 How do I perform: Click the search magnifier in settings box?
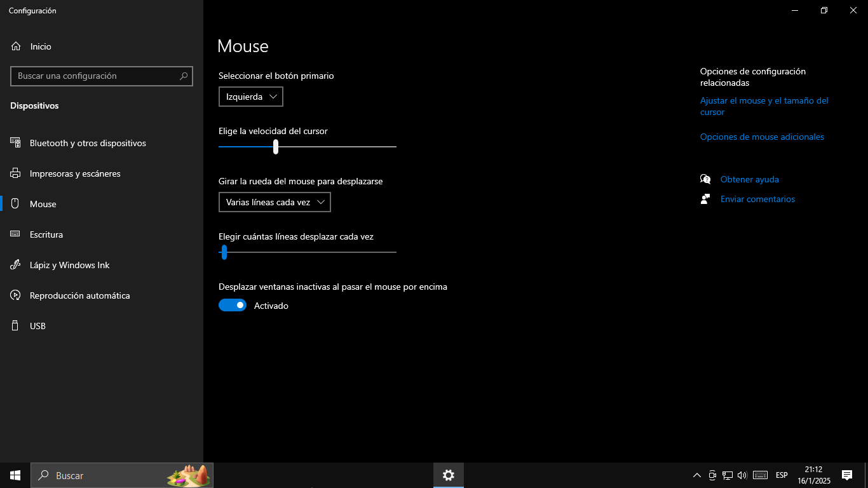tap(184, 76)
